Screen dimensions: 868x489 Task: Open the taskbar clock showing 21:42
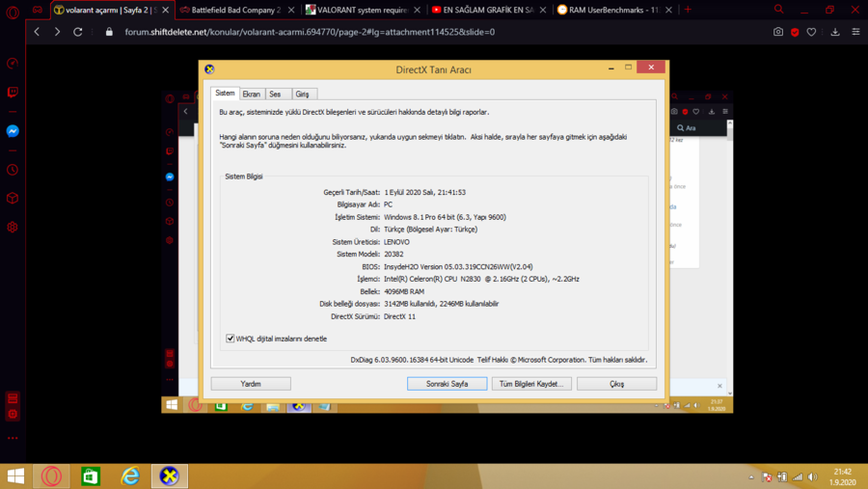[843, 476]
